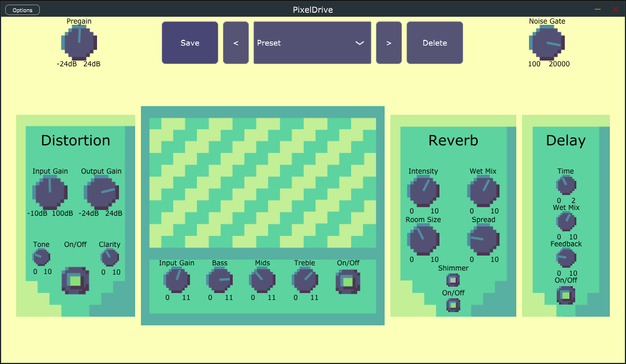Adjust the Reverb Wet Mix knob
Viewport: 626px width, 364px height.
[483, 191]
